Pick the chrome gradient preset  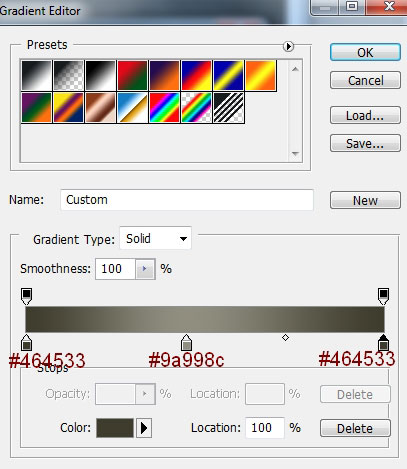[x=132, y=108]
